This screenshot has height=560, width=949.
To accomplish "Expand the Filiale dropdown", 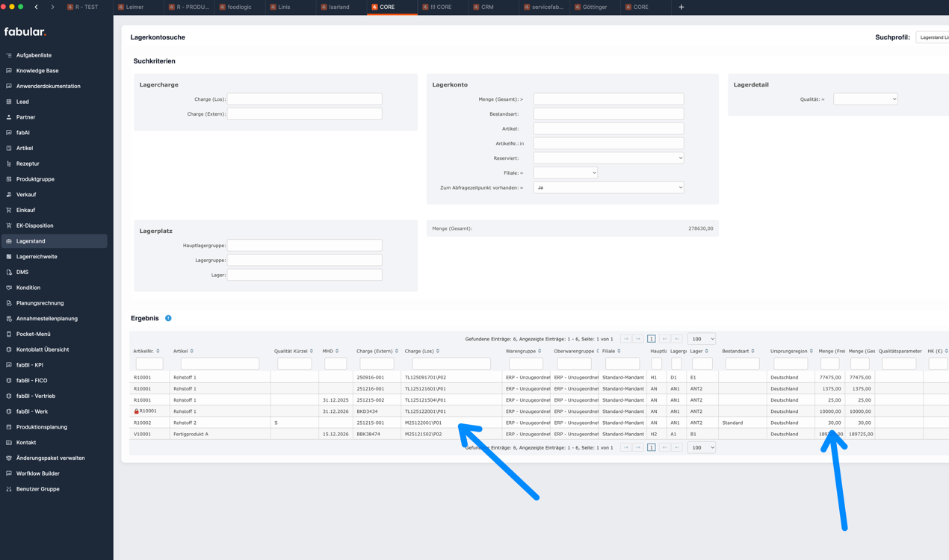I will click(x=565, y=172).
